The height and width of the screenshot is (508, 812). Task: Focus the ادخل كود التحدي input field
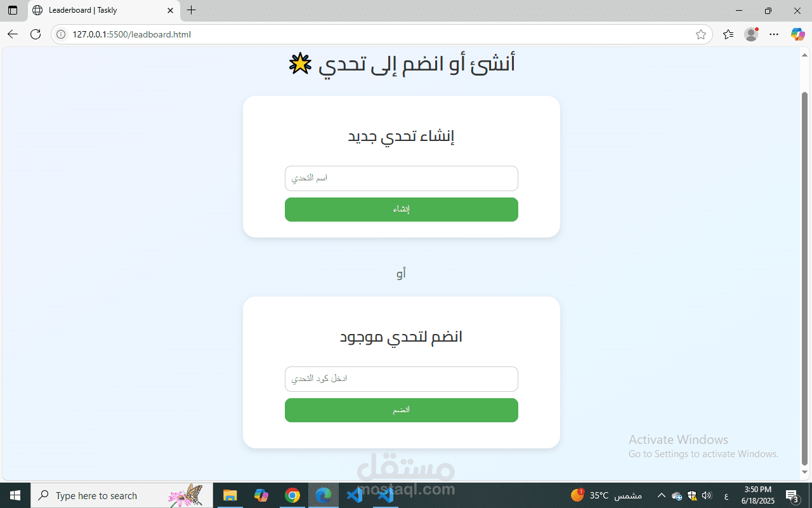pyautogui.click(x=402, y=379)
